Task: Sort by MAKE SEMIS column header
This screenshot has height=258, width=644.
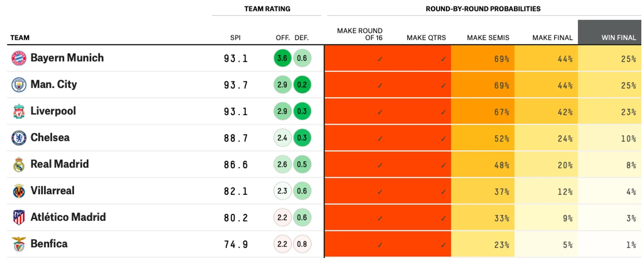Action: [488, 38]
